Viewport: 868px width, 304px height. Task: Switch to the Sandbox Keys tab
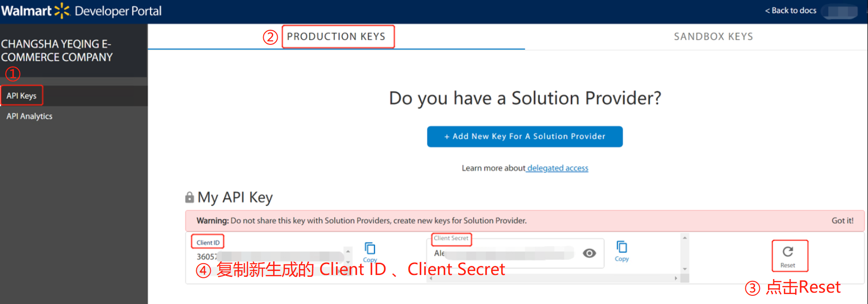click(x=713, y=37)
